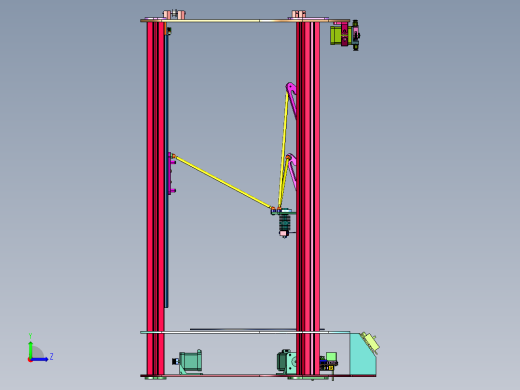Select the angled LCD panel on cyan housing
This screenshot has width=520, height=390.
(x=371, y=343)
